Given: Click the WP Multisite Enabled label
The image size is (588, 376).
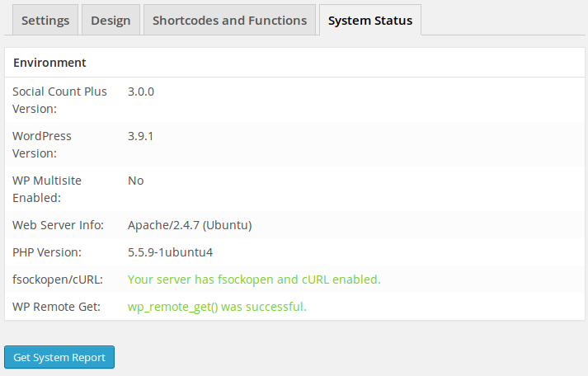Looking at the screenshot, I should [47, 189].
